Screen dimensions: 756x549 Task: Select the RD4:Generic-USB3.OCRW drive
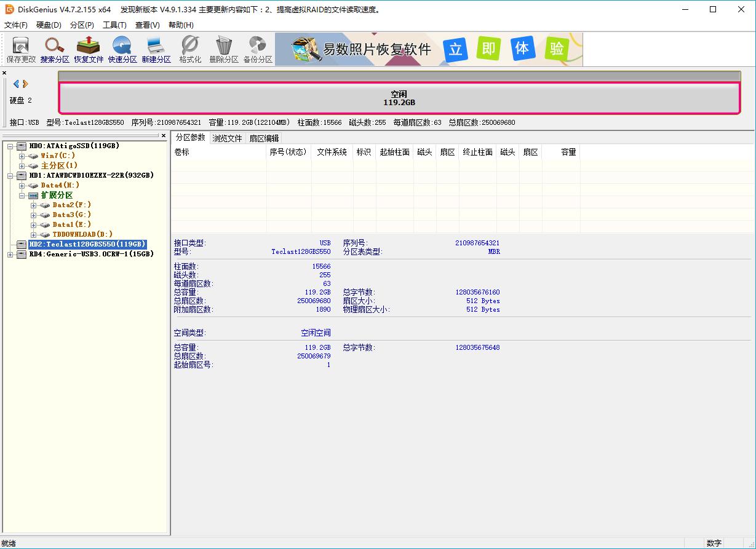click(91, 254)
